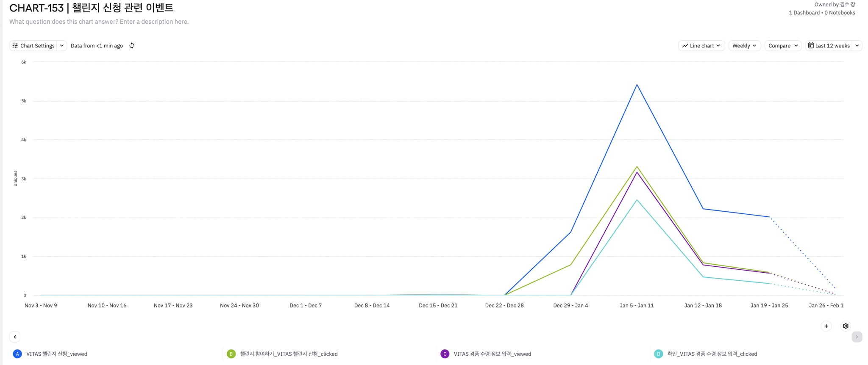The width and height of the screenshot is (868, 365).
Task: Click the Chart Settings button
Action: [x=37, y=46]
